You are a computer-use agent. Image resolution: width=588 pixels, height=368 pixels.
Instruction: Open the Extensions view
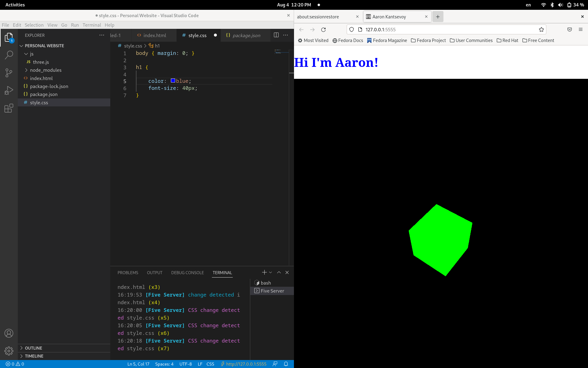(x=9, y=108)
